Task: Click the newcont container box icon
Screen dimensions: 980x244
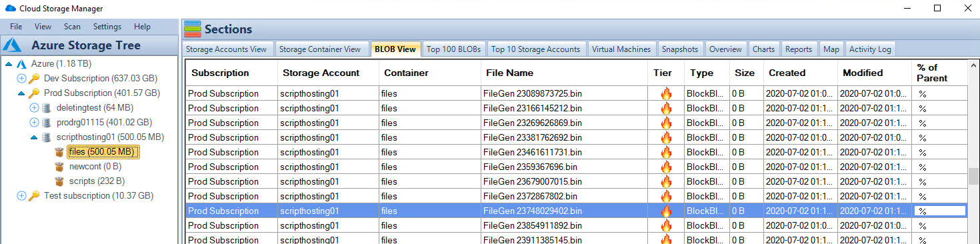Action: coord(59,167)
